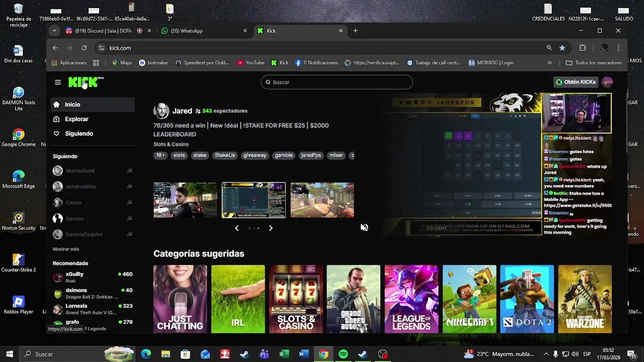Select Siguiendo in the sidebar menu

[x=93, y=134]
